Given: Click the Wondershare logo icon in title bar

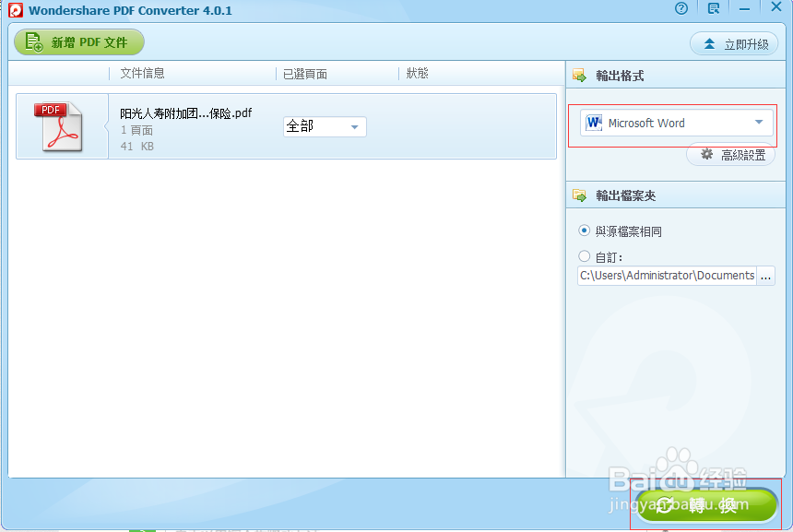Looking at the screenshot, I should [15, 9].
